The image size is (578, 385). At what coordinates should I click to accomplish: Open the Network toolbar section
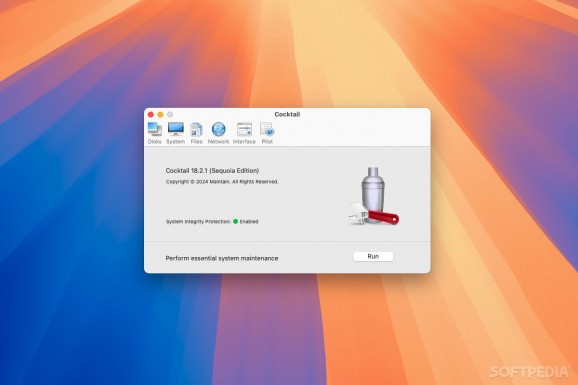218,133
